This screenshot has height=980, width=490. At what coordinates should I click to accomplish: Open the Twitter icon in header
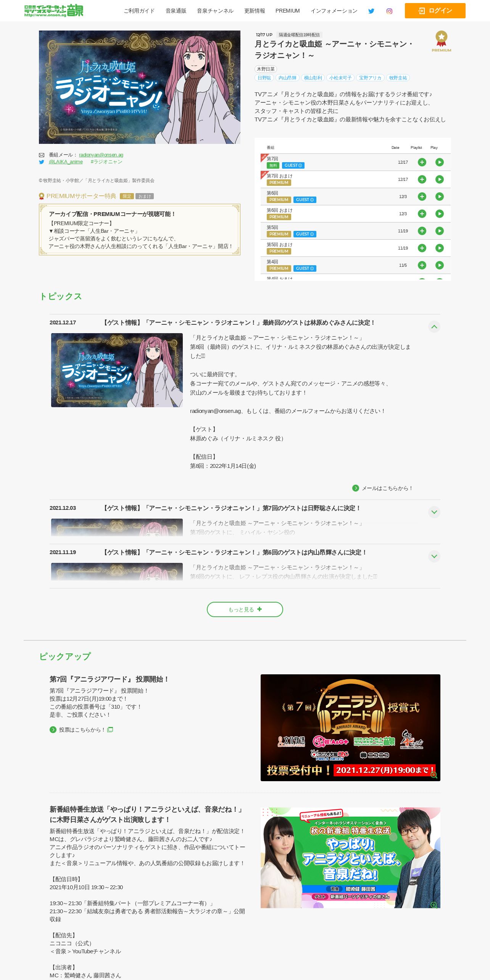[371, 11]
